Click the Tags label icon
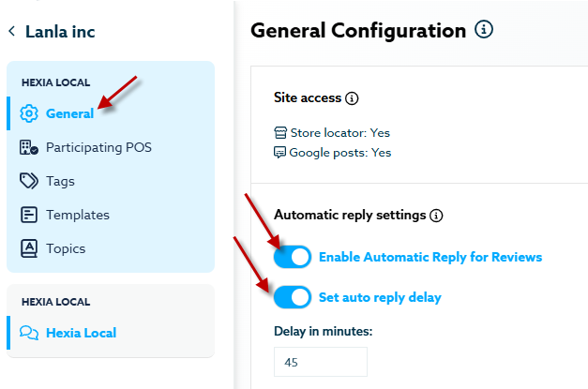Screen dimensions: 588x389 29,181
